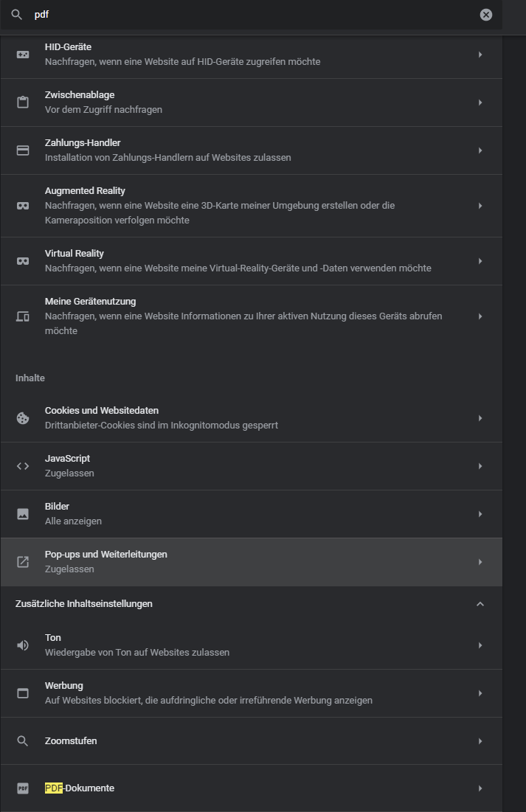The width and height of the screenshot is (526, 812).
Task: Expand the Virtual Reality row arrow
Action: [x=480, y=261]
